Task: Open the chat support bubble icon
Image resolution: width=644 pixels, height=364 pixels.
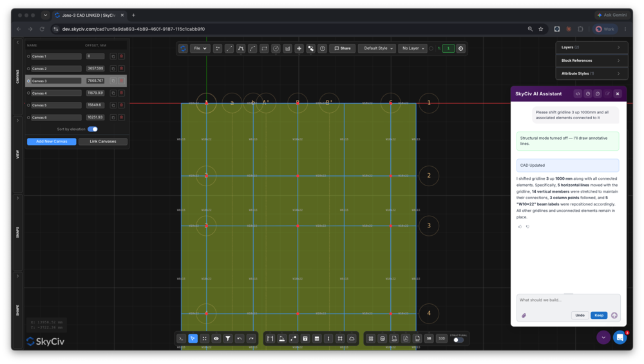Action: point(620,338)
